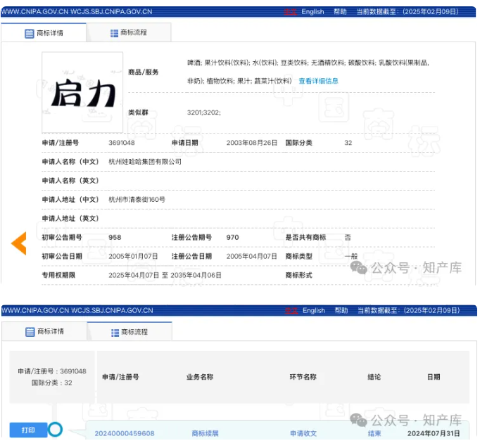
Task: Open application number 20240000459608
Action: (x=125, y=433)
